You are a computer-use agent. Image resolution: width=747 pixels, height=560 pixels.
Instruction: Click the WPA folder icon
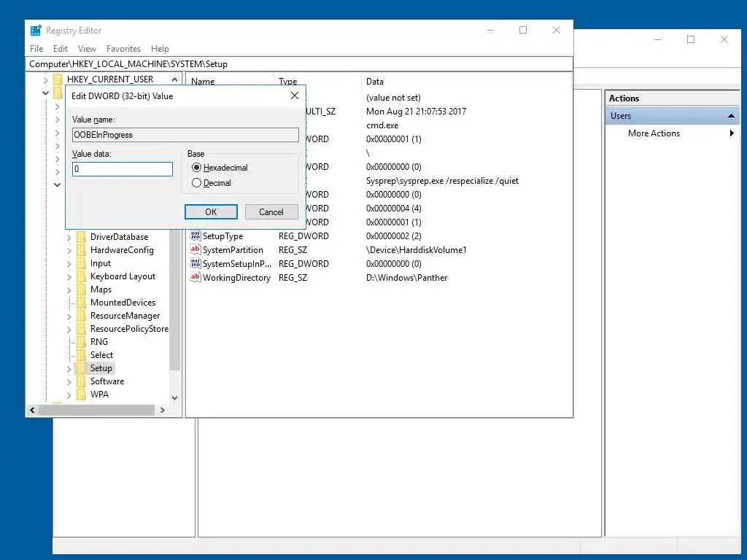82,394
